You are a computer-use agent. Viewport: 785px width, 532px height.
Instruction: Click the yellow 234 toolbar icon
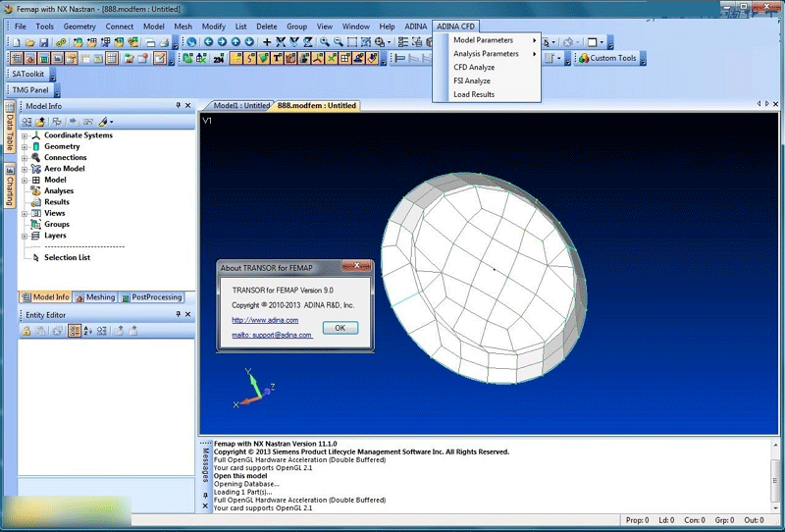(x=219, y=59)
